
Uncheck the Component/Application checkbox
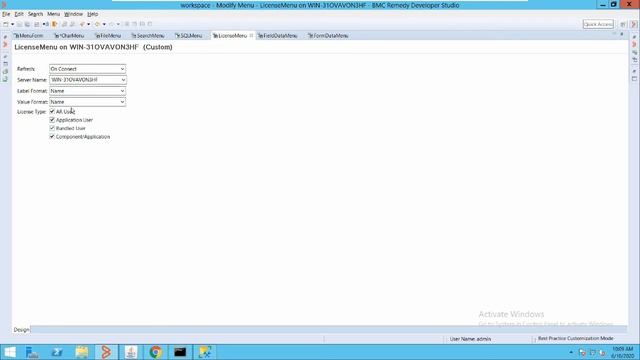52,137
